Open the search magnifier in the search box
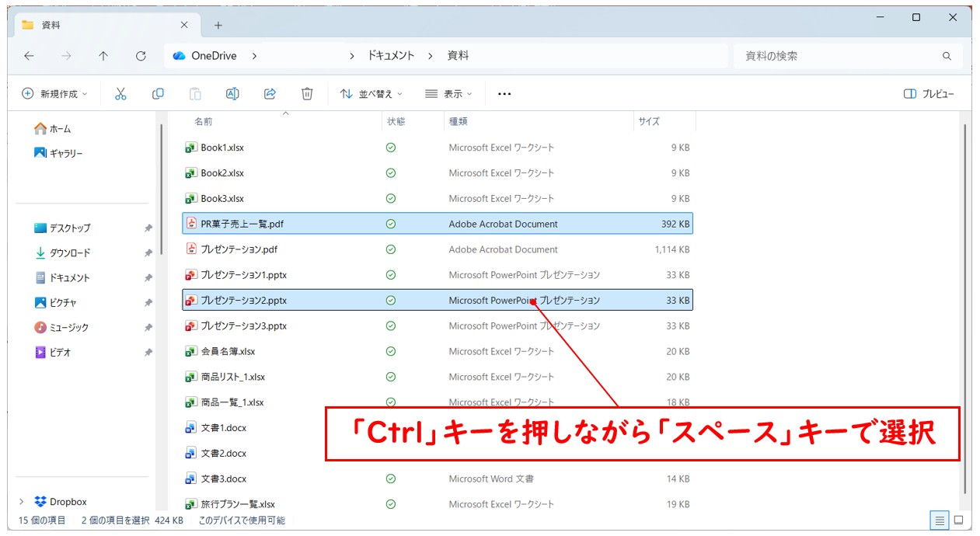The width and height of the screenshot is (980, 536). (x=947, y=55)
